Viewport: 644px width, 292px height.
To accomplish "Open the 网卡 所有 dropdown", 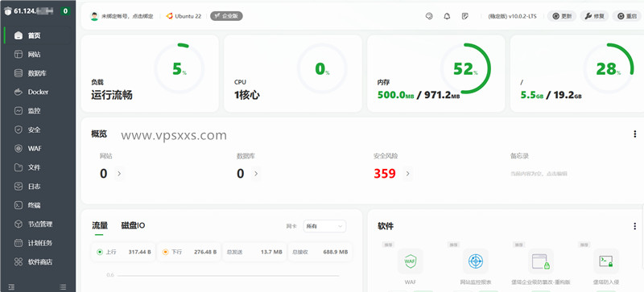I will click(324, 226).
